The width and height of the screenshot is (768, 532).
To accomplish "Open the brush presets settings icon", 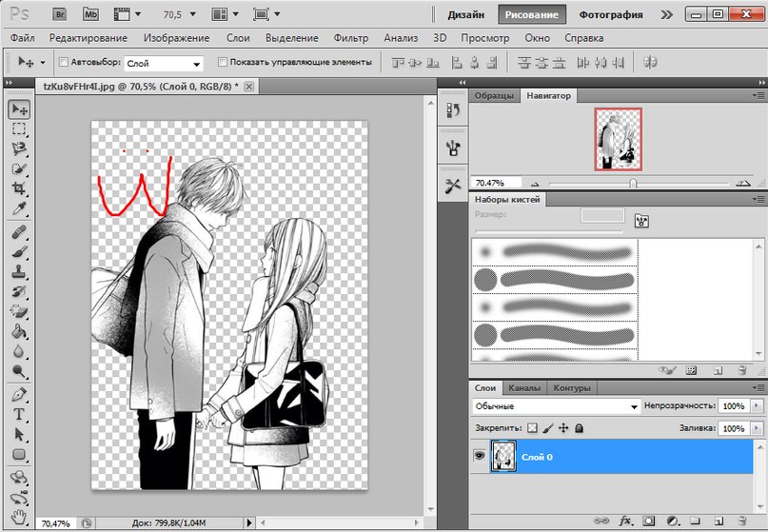I will tap(453, 148).
